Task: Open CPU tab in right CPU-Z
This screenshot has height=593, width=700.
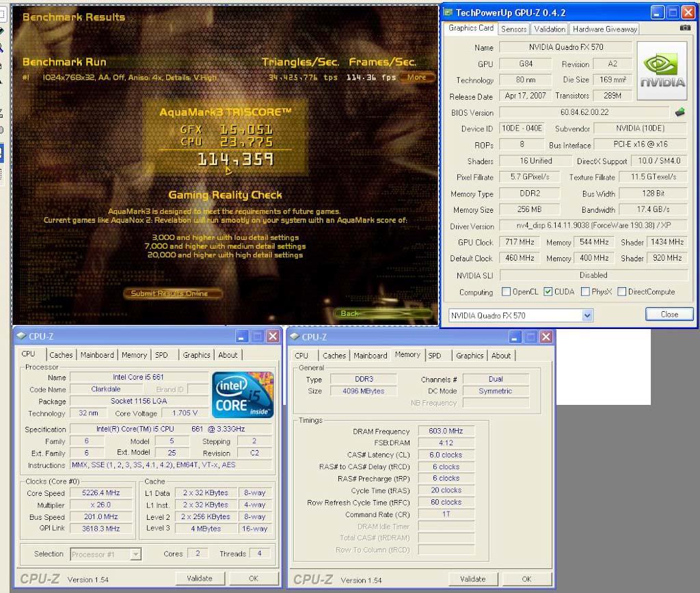Action: coord(301,356)
